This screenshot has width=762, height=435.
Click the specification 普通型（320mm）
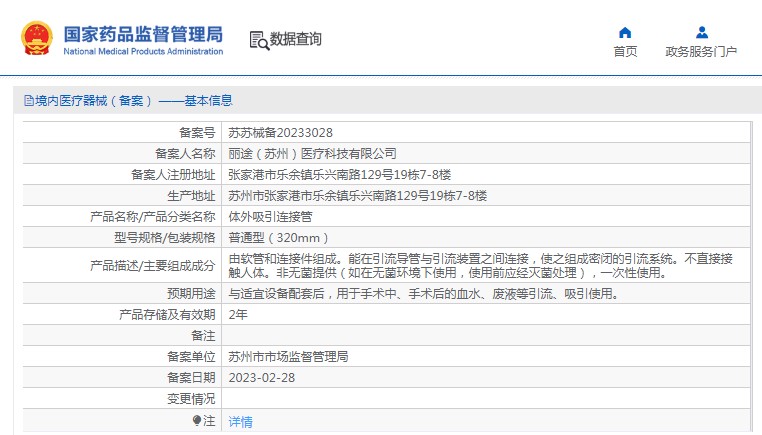click(x=278, y=238)
